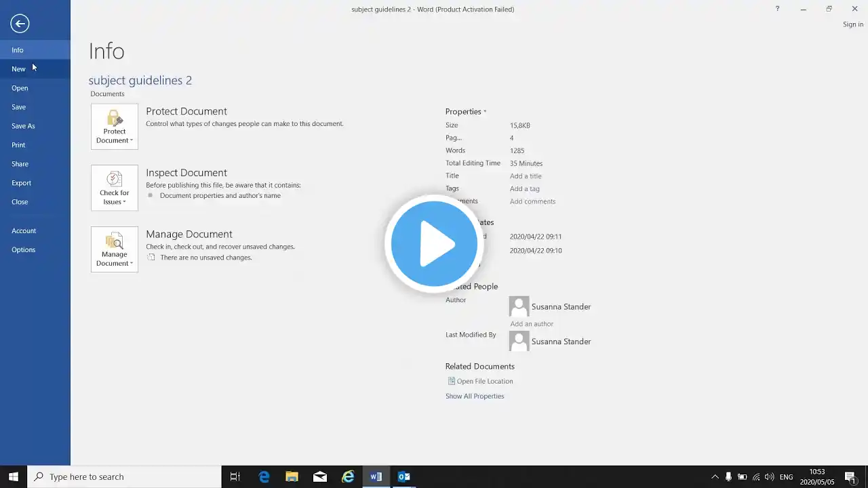Open Outlook from the taskbar
The width and height of the screenshot is (868, 488).
coord(403,476)
